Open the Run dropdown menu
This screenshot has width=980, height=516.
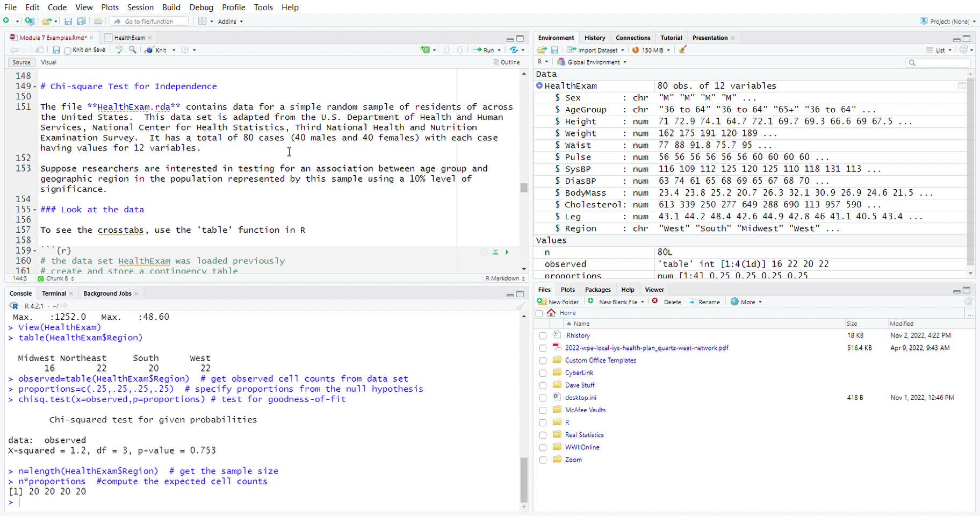coord(499,50)
